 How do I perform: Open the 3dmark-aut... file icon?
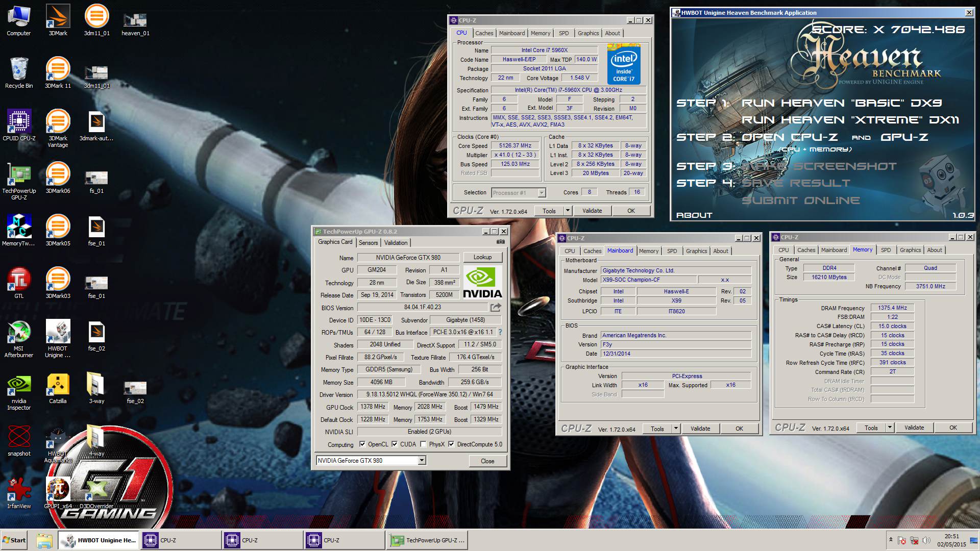96,126
